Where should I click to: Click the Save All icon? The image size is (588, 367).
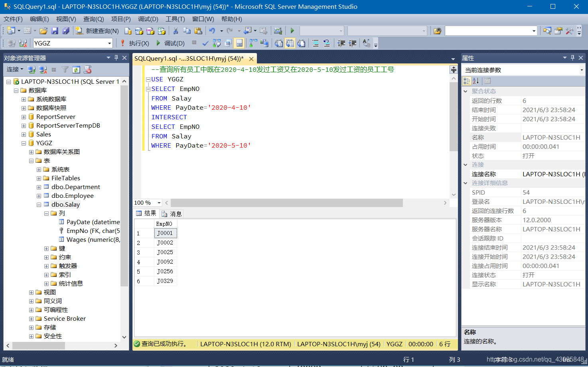coord(66,31)
